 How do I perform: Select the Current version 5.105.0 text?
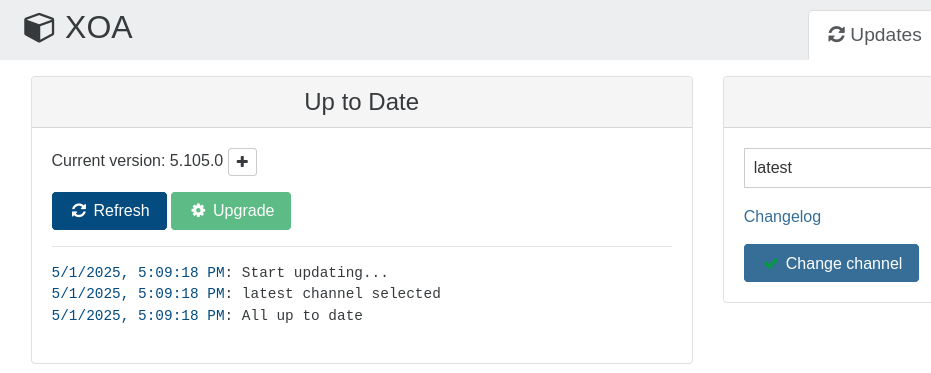coord(137,160)
